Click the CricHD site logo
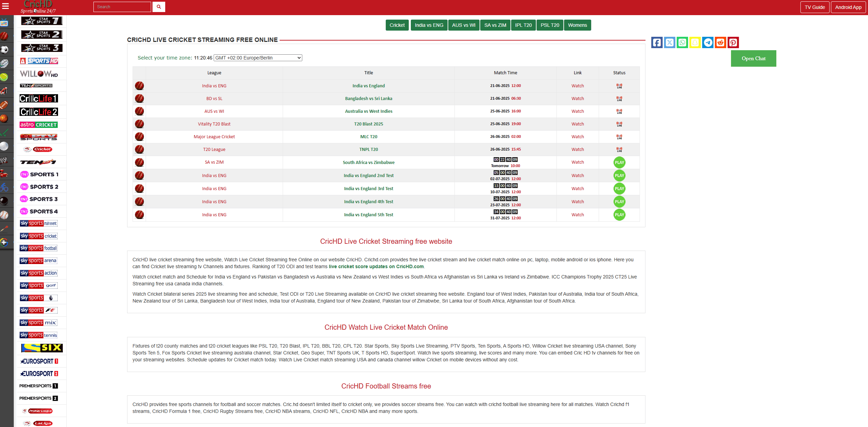 (x=38, y=7)
